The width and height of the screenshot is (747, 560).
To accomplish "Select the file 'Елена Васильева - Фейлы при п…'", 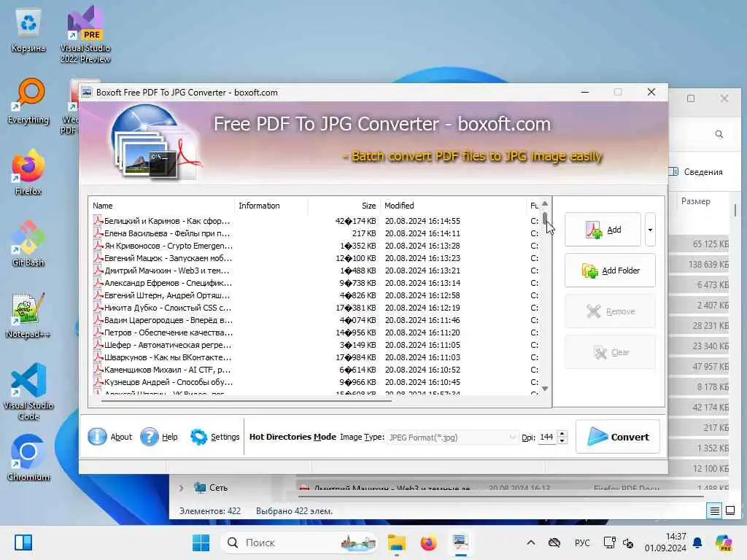I will pyautogui.click(x=167, y=233).
